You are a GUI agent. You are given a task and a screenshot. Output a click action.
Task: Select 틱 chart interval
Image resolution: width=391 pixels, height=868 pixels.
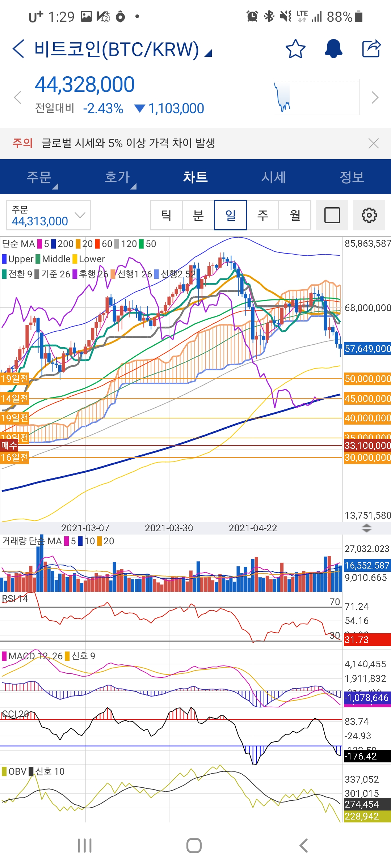(167, 215)
